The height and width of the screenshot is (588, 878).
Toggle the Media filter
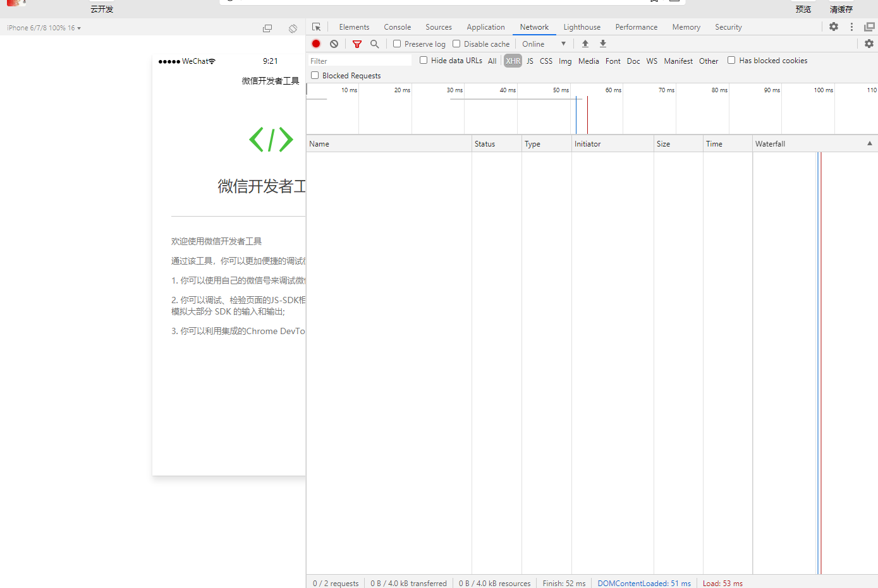pyautogui.click(x=588, y=61)
